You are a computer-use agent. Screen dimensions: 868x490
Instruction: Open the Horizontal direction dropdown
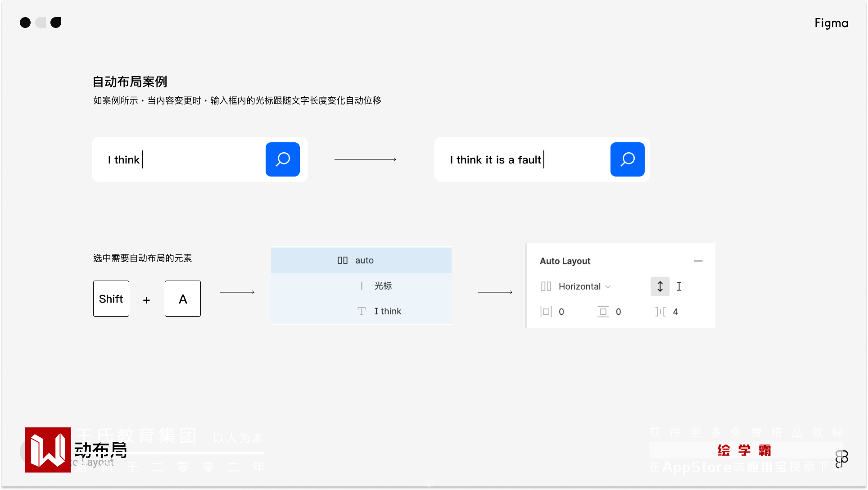[x=584, y=286]
